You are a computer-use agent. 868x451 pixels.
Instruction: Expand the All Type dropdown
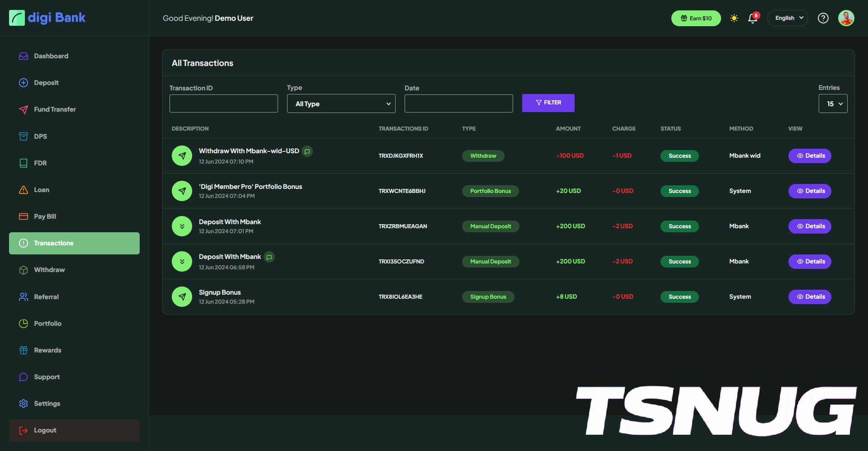pos(341,104)
